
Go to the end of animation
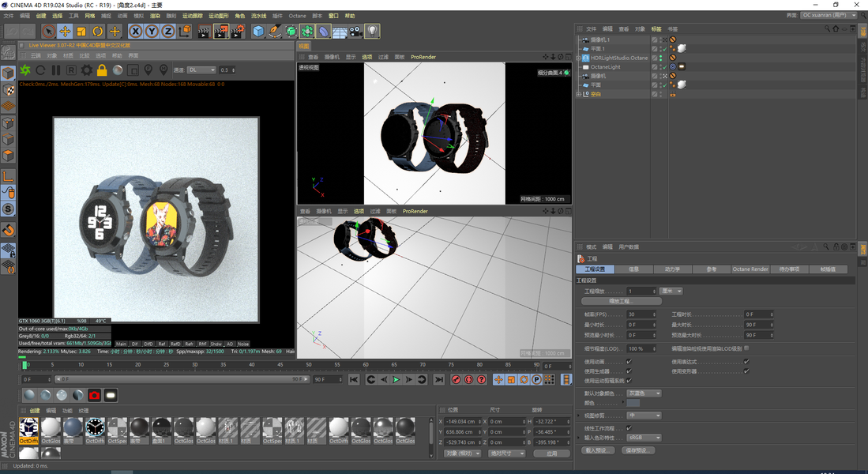tap(438, 379)
